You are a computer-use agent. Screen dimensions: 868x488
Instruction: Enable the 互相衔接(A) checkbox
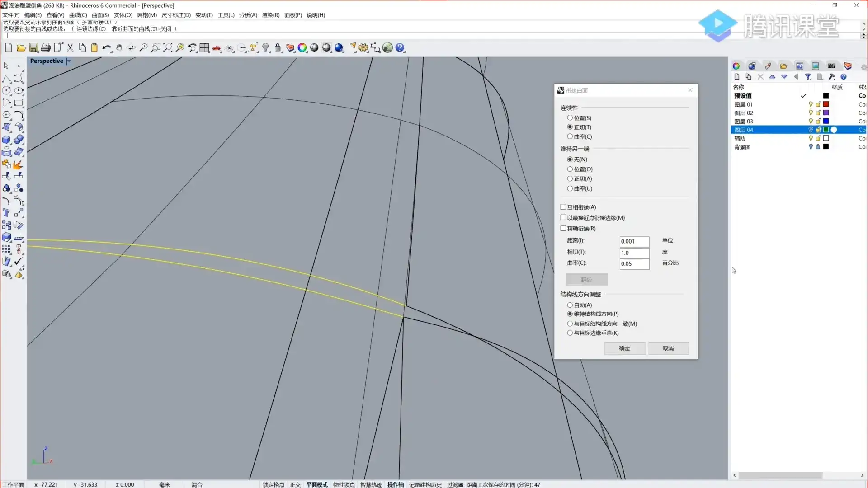click(x=563, y=207)
